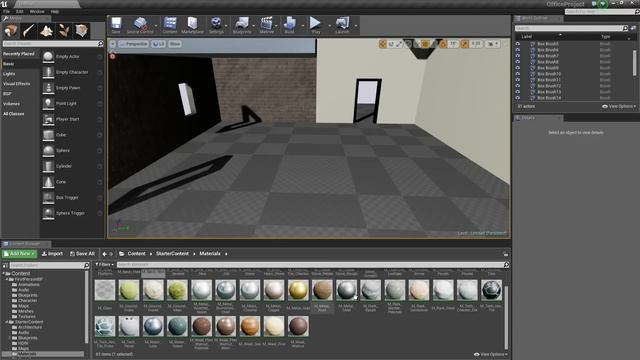
Task: Click StarterContent in the breadcrumb path
Action: tap(172, 254)
